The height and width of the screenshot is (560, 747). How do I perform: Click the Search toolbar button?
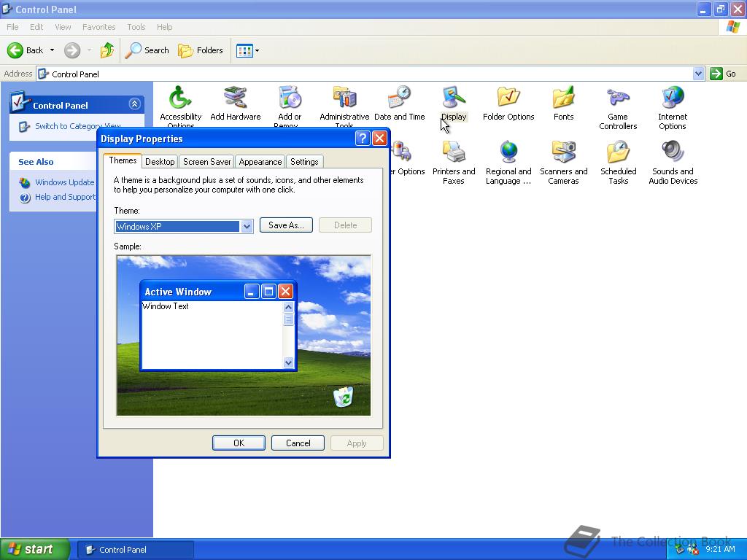[x=147, y=50]
